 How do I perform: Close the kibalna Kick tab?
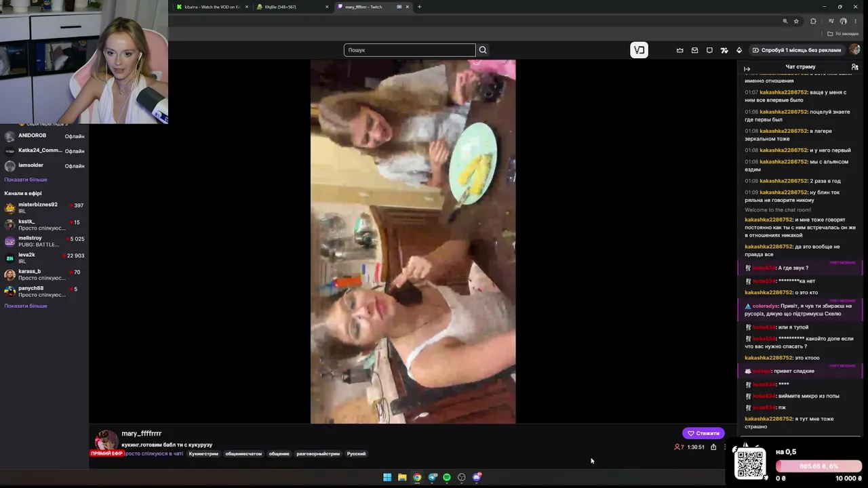(x=246, y=7)
